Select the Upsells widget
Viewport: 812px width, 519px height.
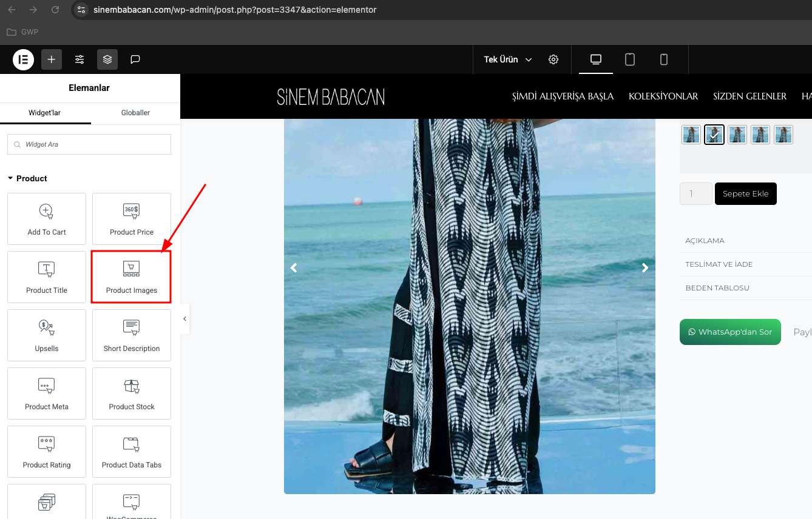click(47, 335)
